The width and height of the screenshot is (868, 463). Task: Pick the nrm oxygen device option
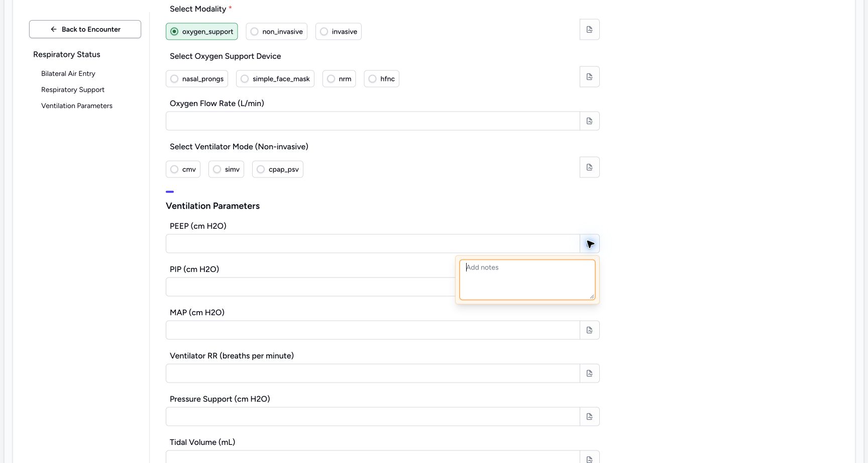tap(339, 79)
